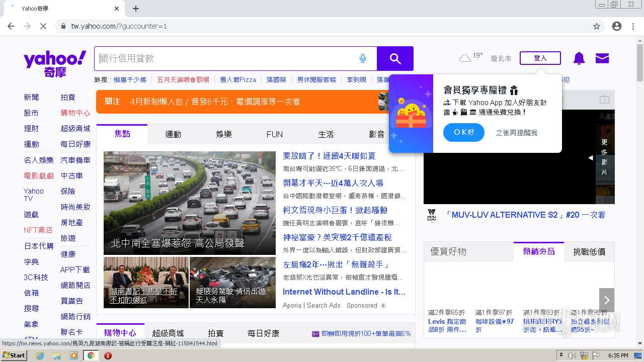Switch to the 運動 news tab

173,134
